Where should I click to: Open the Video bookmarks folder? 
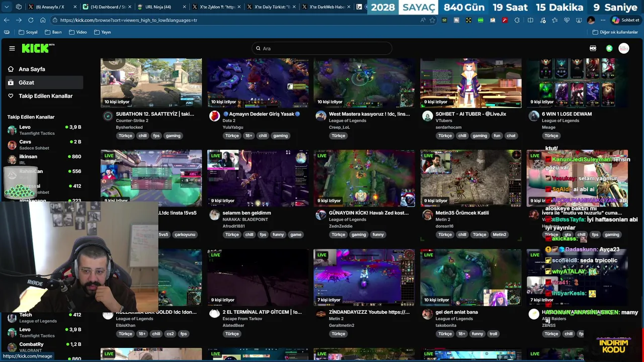click(77, 32)
